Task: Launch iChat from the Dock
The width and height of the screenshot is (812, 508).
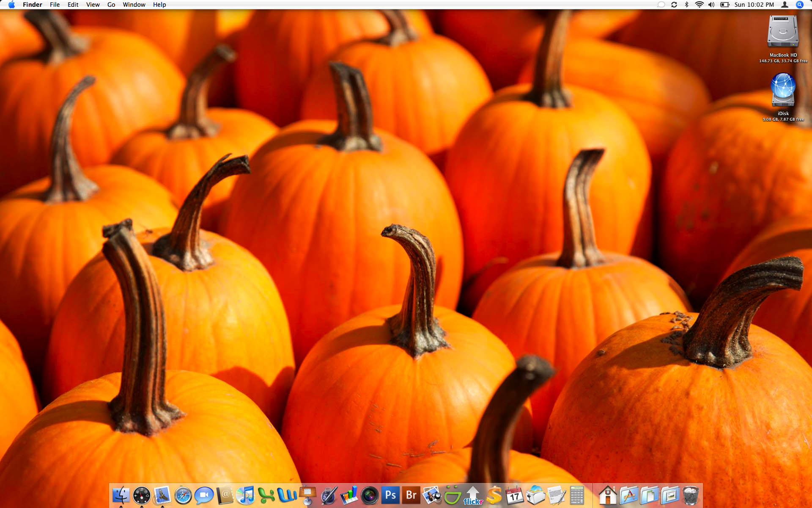Action: pyautogui.click(x=203, y=495)
